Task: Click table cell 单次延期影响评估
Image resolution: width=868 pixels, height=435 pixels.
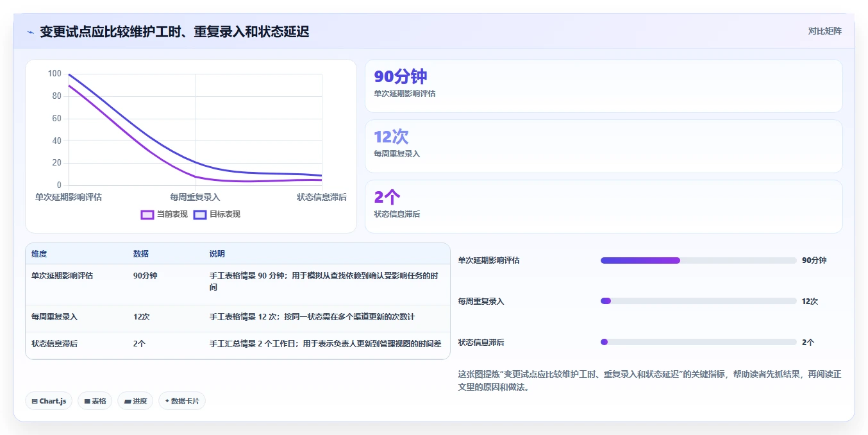Action: 62,275
